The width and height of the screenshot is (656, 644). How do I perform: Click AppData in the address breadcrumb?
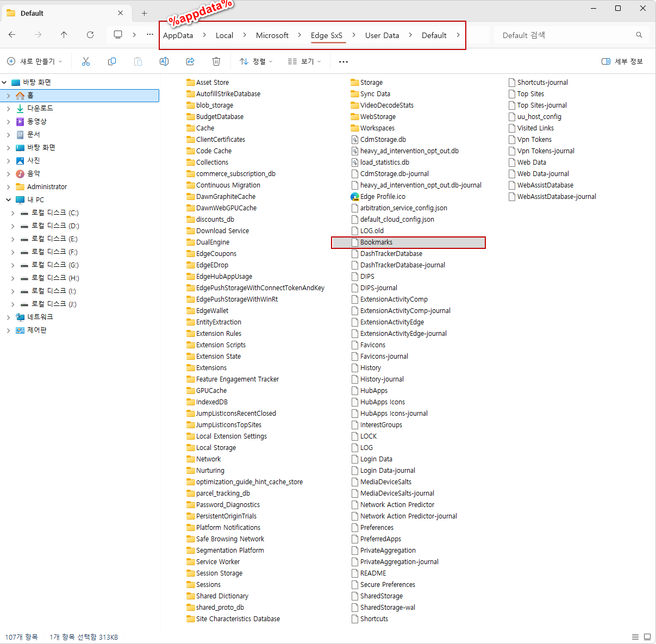pyautogui.click(x=178, y=35)
